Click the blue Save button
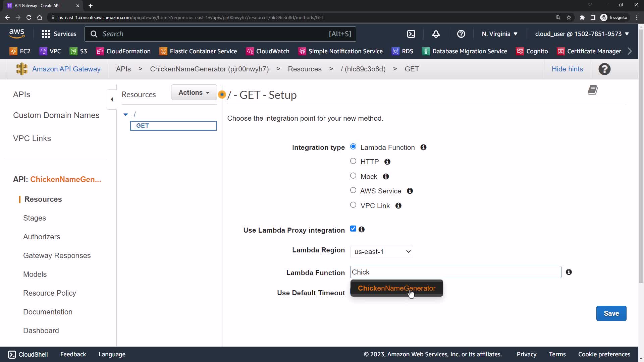 [611, 313]
